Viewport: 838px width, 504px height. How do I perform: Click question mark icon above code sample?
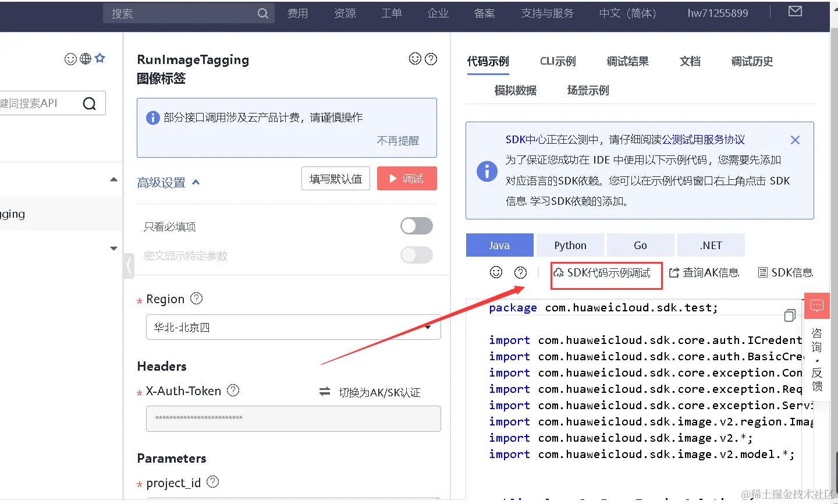(x=521, y=272)
